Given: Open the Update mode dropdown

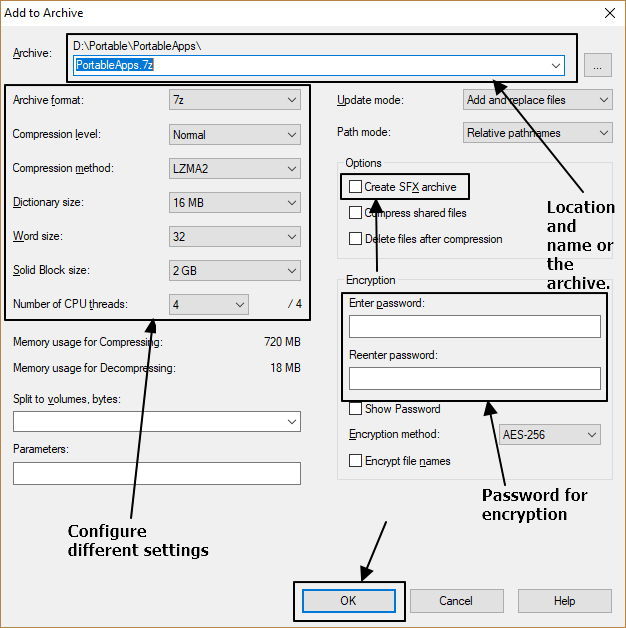Looking at the screenshot, I should point(537,100).
